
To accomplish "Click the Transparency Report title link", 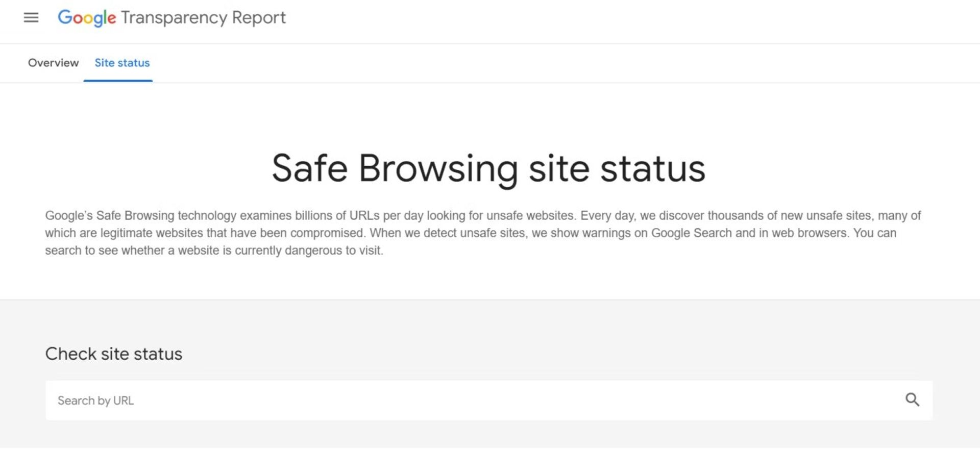I will [x=203, y=18].
